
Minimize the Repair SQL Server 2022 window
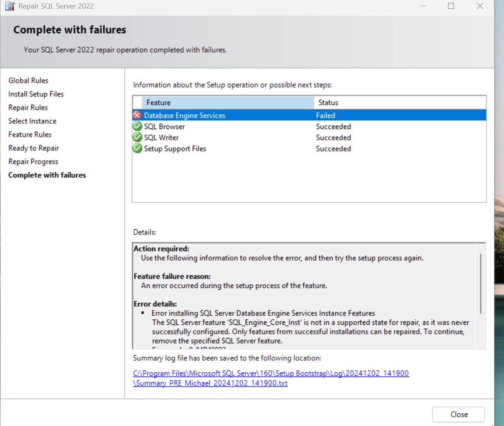pos(423,6)
